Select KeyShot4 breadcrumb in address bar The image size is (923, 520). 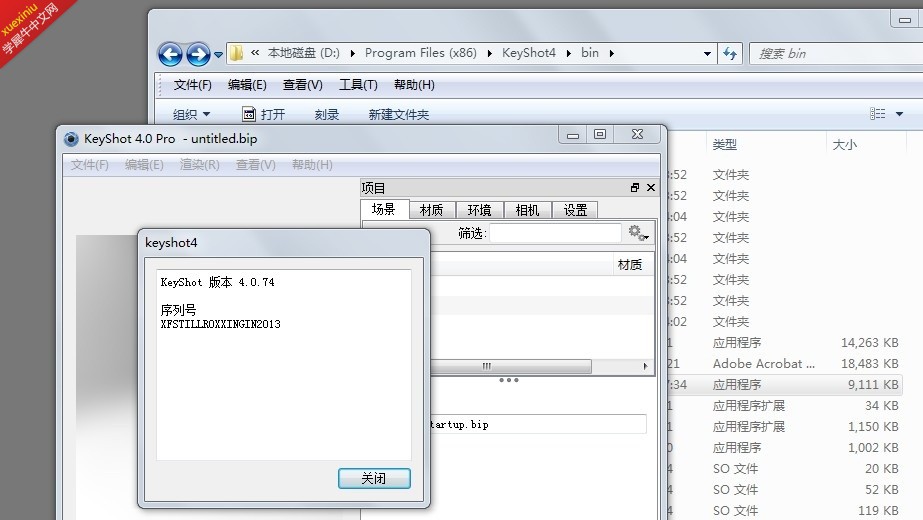[x=529, y=53]
